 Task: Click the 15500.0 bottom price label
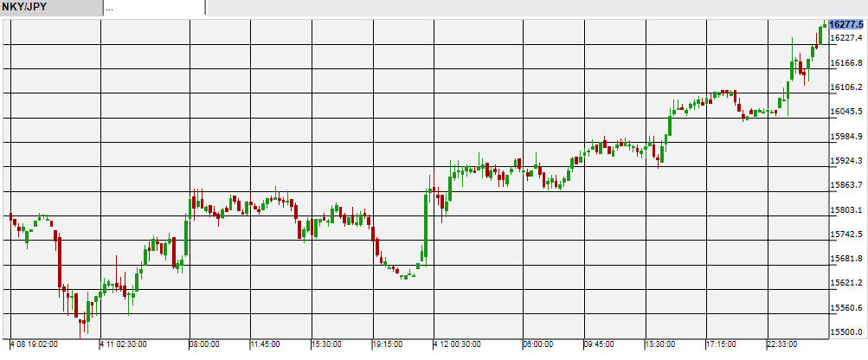point(848,332)
